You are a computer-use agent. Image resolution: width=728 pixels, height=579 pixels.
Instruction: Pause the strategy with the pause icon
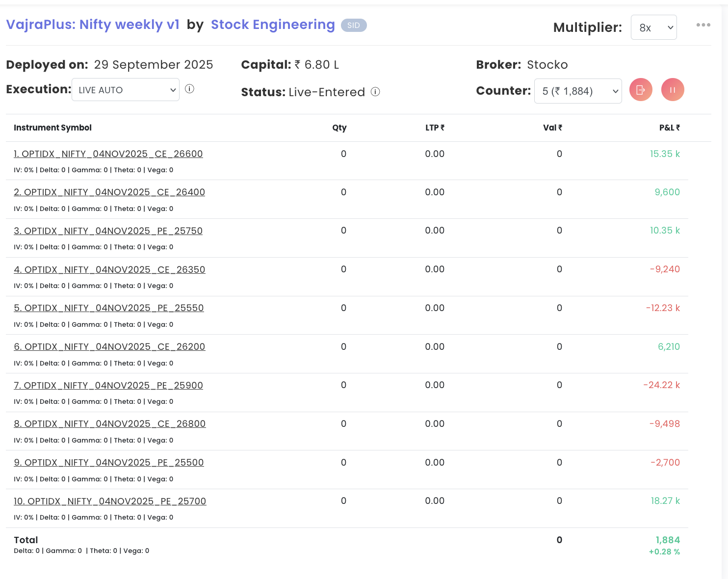click(x=673, y=90)
